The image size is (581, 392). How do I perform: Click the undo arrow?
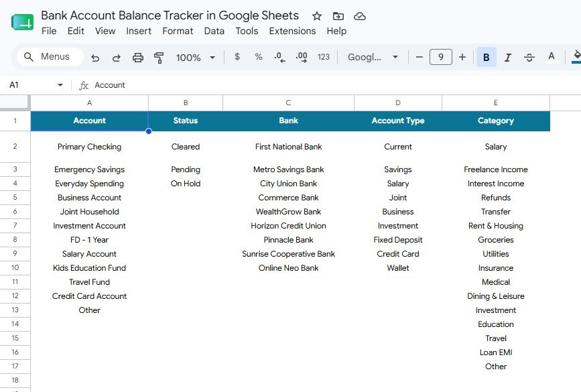95,58
